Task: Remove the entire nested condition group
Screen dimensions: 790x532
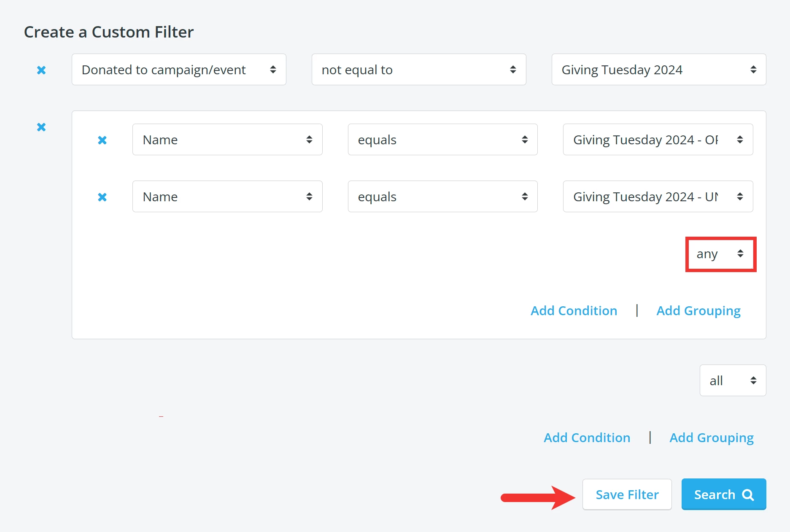Action: 41,127
